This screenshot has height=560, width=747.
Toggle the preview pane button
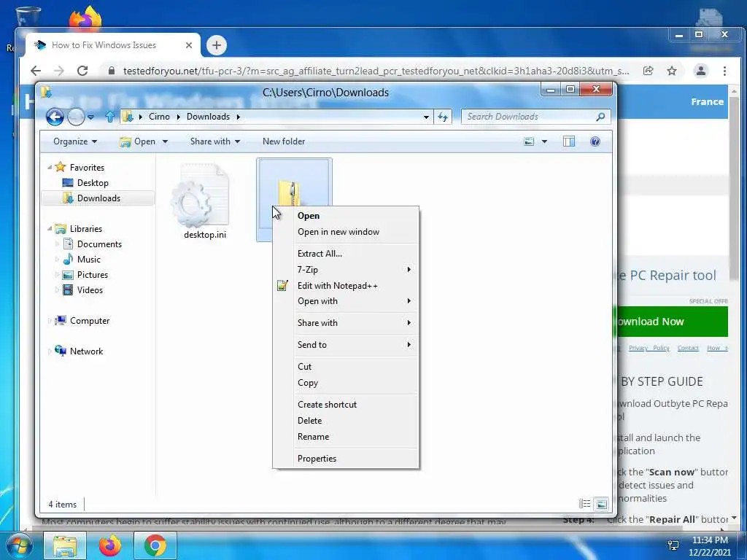click(x=569, y=141)
